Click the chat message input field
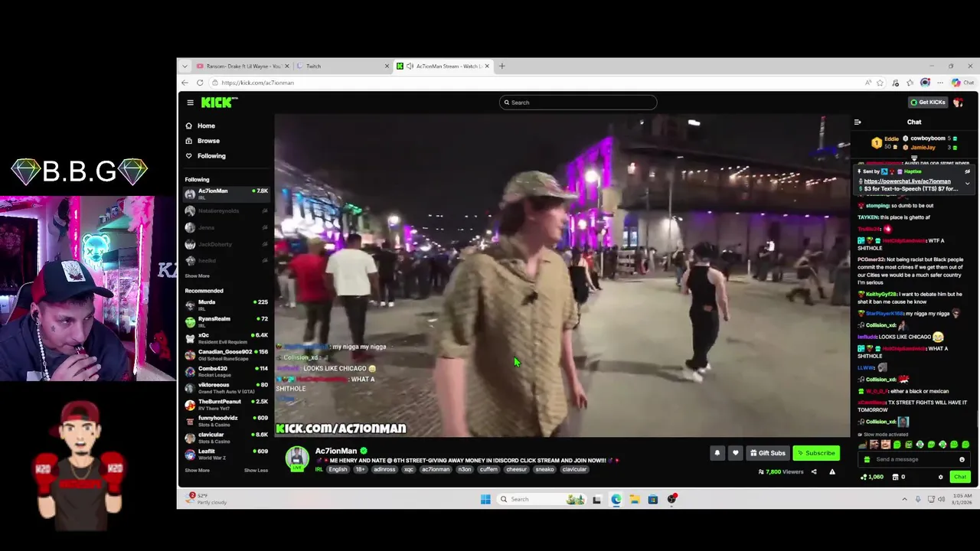 click(914, 459)
